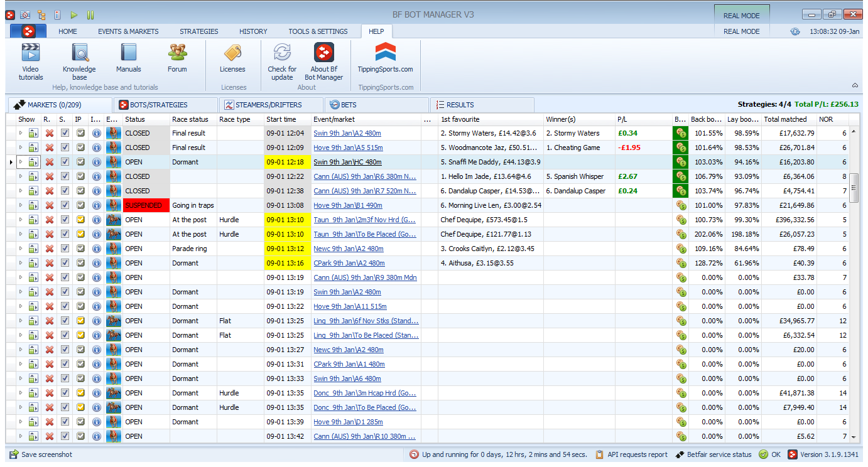This screenshot has height=467, width=868.
Task: Sort by the Total matched column header
Action: coord(789,119)
